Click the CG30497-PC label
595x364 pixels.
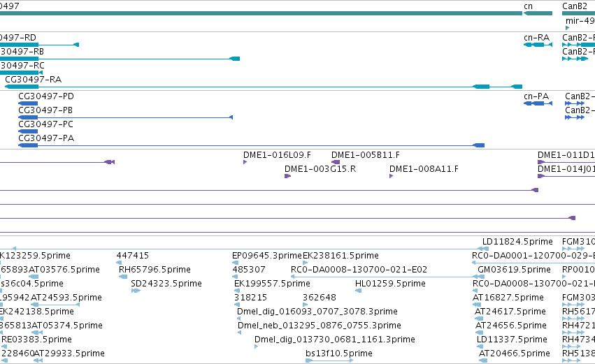coord(45,124)
